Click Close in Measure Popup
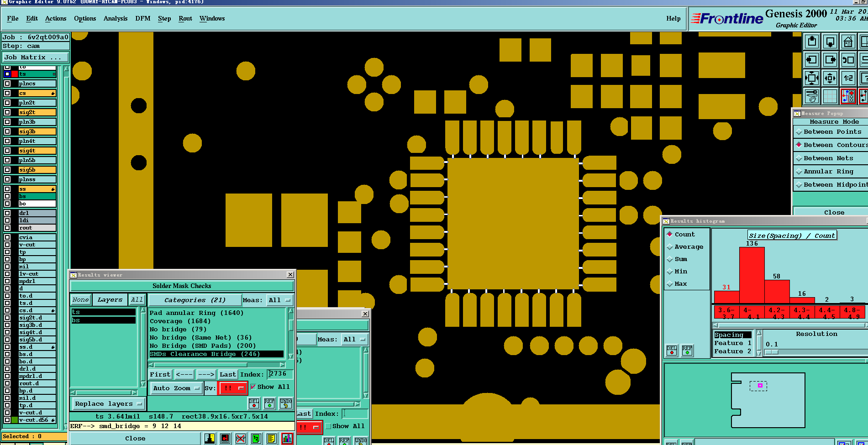This screenshot has height=445, width=868. 834,212
